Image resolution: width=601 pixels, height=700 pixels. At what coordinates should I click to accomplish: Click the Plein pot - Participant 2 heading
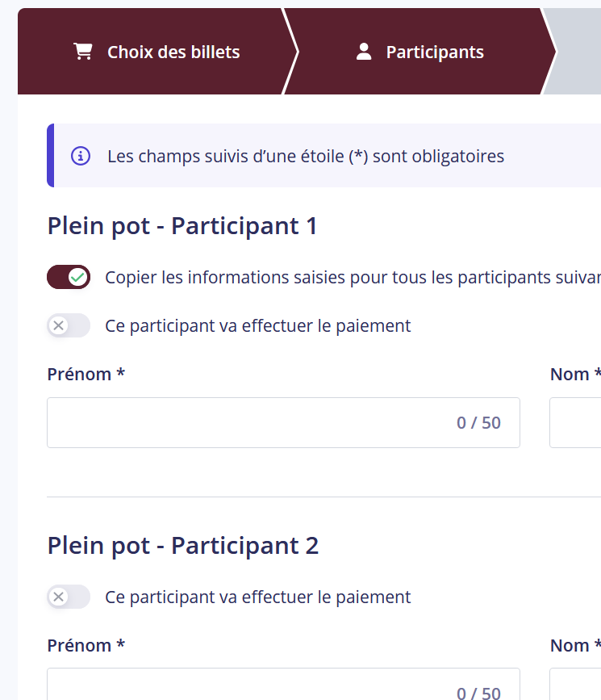point(182,545)
